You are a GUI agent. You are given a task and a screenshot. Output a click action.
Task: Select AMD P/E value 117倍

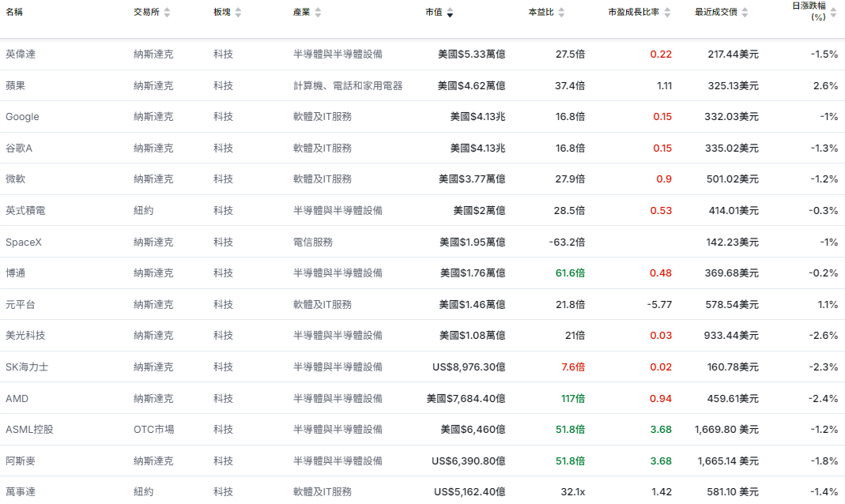pyautogui.click(x=573, y=399)
